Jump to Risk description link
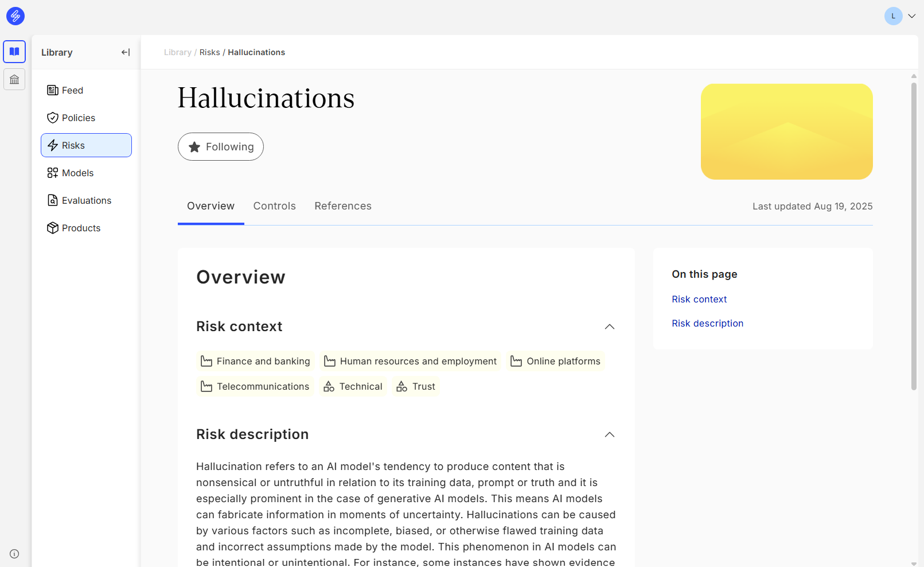 point(707,323)
